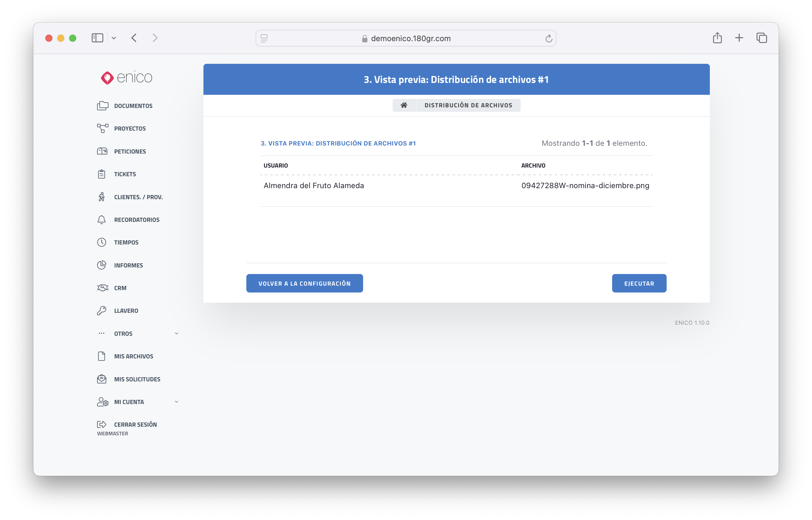Open the Safari sidebar dropdown arrow

[x=114, y=38]
